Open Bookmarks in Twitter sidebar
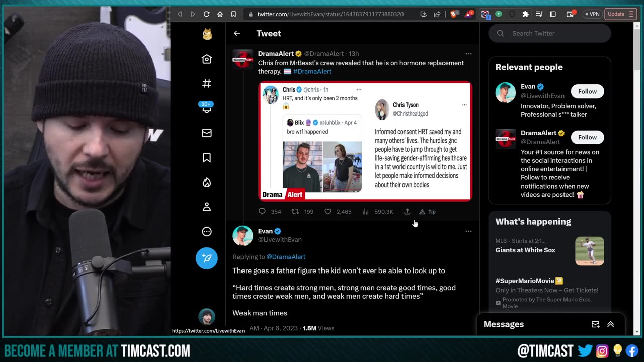The width and height of the screenshot is (644, 362). coord(207,158)
